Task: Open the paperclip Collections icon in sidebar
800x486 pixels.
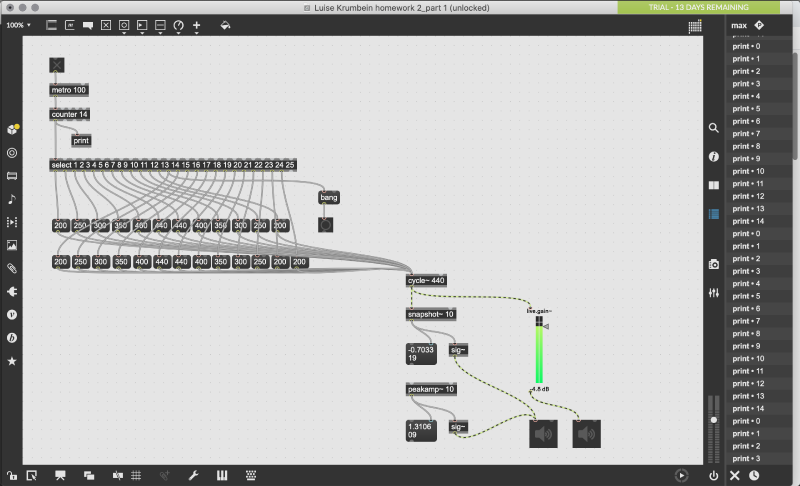Action: click(x=12, y=268)
